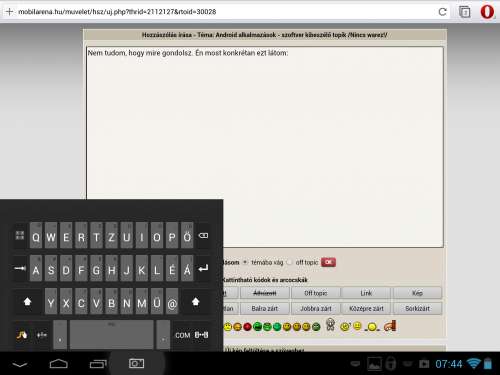Hide keyboard with the system back chevron
The height and width of the screenshot is (375, 500).
pos(20,364)
